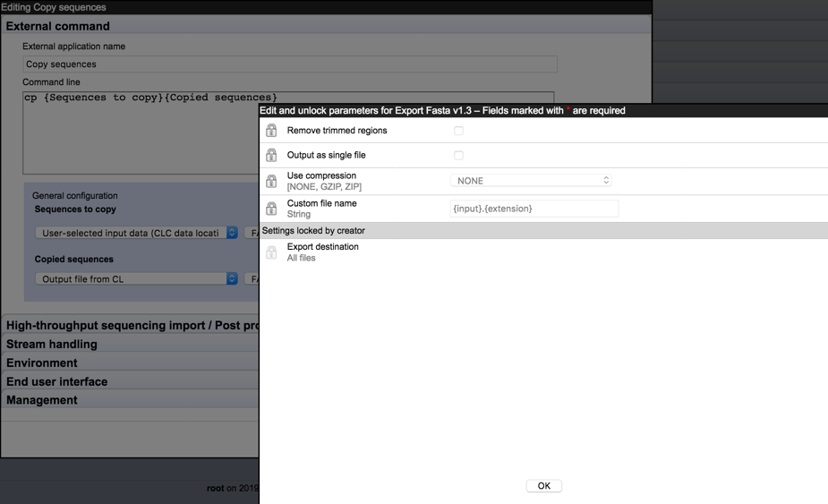This screenshot has height=504, width=828.
Task: Click the All files value text
Action: 301,258
